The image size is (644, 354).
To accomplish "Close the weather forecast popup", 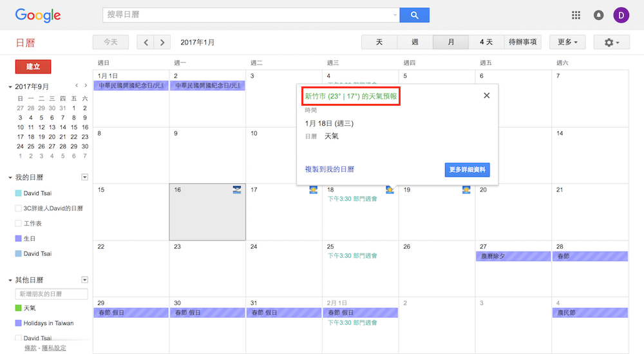I will coord(487,95).
